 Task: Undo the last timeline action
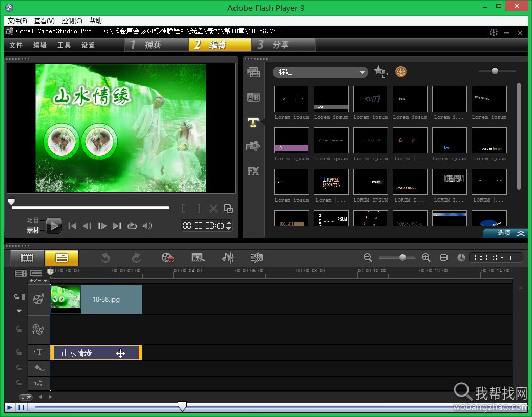(x=105, y=258)
